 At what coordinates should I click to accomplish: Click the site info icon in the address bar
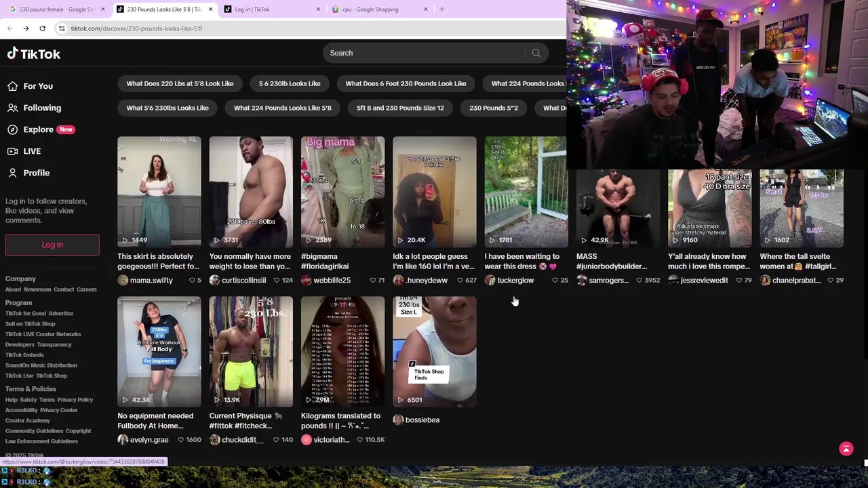pos(62,28)
